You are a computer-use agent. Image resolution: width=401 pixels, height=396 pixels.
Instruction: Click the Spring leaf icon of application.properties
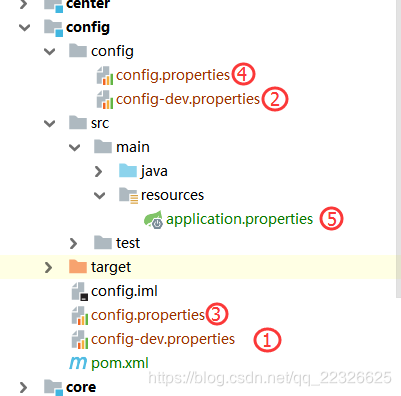153,219
